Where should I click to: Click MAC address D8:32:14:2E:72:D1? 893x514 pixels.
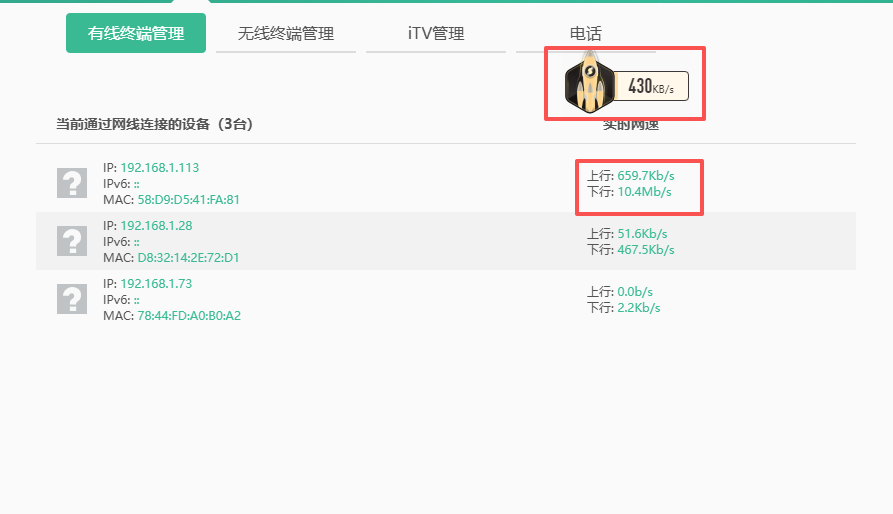click(x=188, y=258)
